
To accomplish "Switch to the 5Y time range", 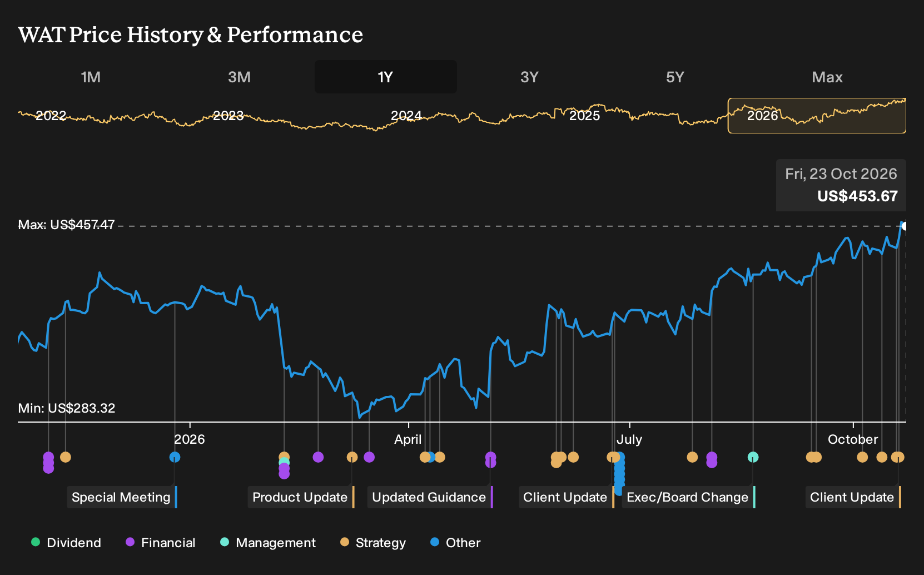I will click(x=675, y=77).
